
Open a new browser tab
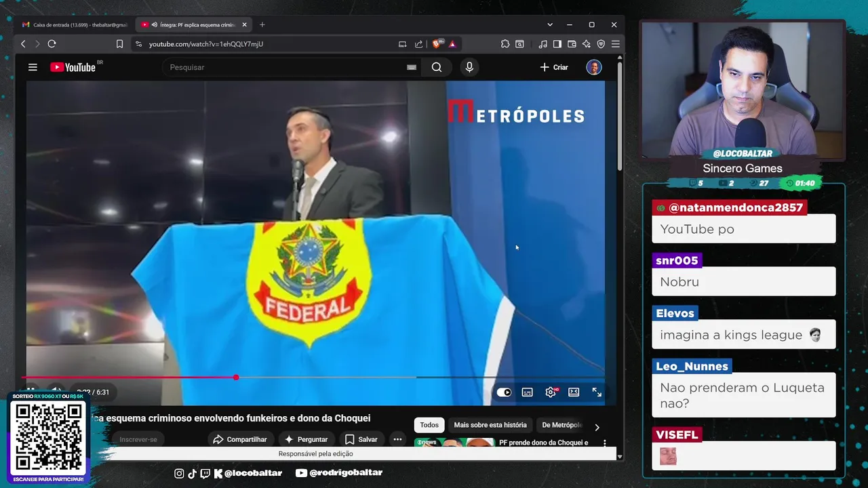point(262,24)
